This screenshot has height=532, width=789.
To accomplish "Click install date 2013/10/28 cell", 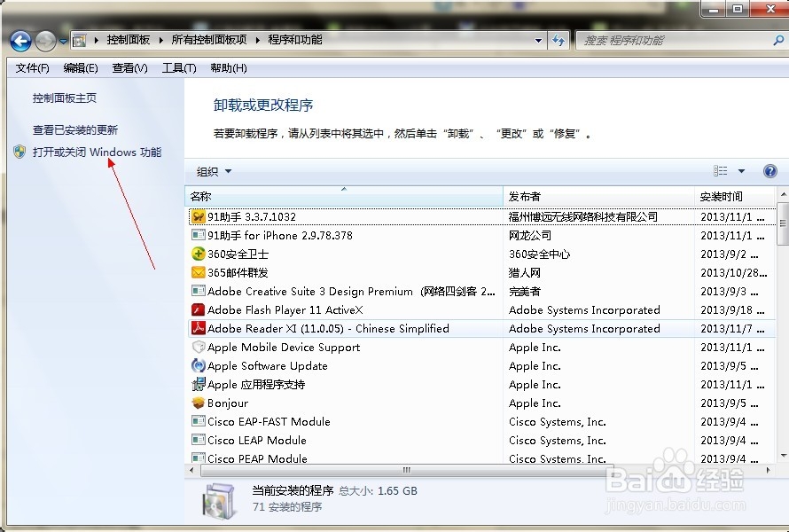I will pos(734,273).
